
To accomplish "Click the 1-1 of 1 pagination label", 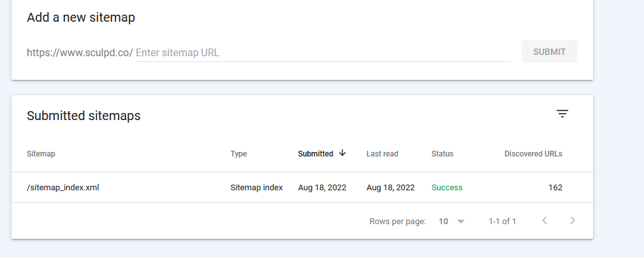I will (x=502, y=222).
